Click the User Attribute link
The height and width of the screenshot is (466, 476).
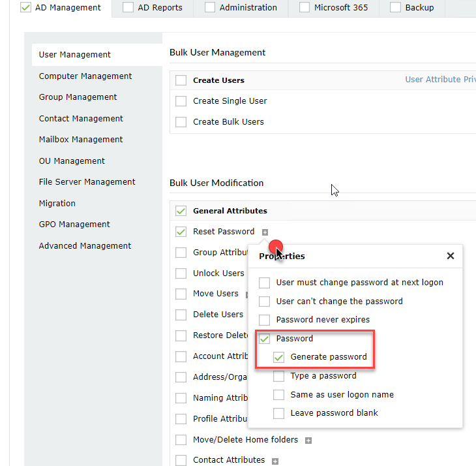(440, 80)
